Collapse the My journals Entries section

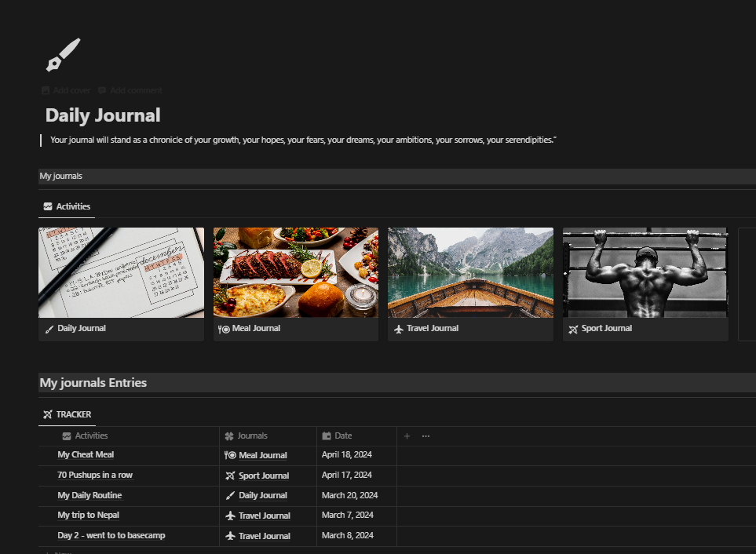(x=93, y=382)
